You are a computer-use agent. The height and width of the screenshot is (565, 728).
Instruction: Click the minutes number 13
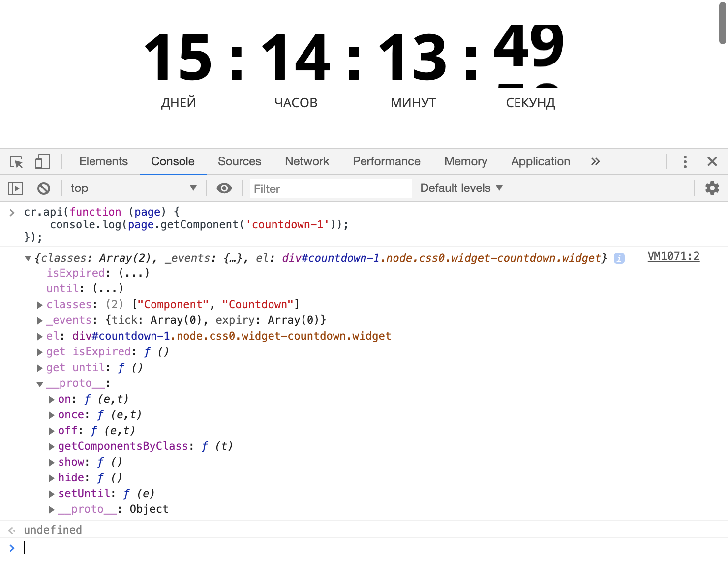[413, 57]
